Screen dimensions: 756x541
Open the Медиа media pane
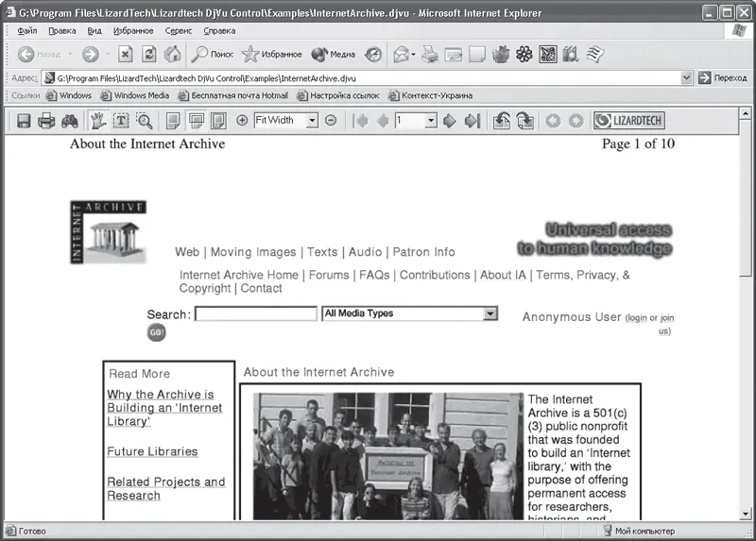(334, 55)
